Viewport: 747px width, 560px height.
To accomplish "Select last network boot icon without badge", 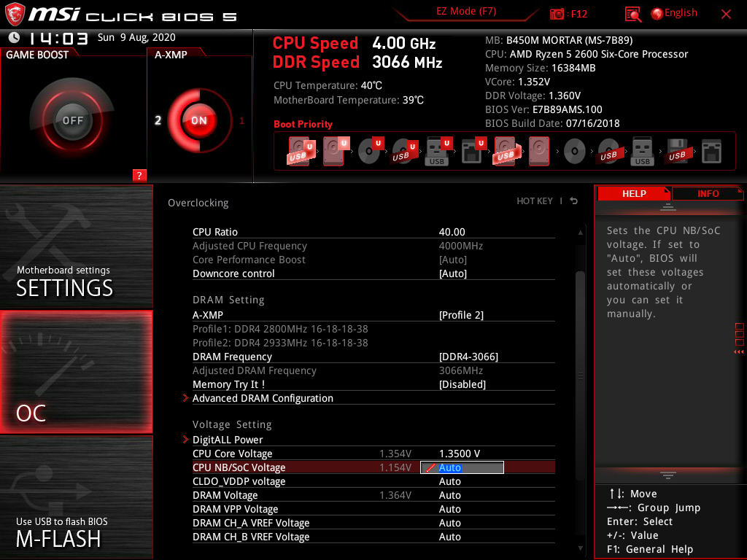I will (711, 151).
